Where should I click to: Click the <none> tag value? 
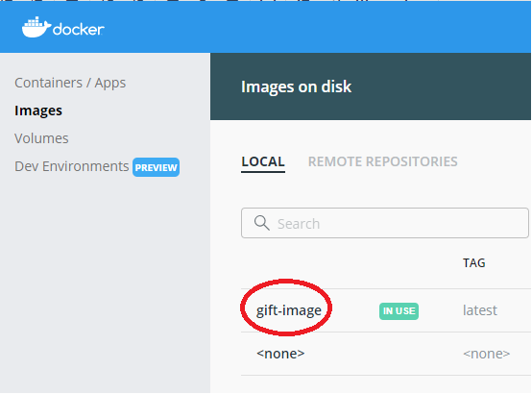click(487, 354)
